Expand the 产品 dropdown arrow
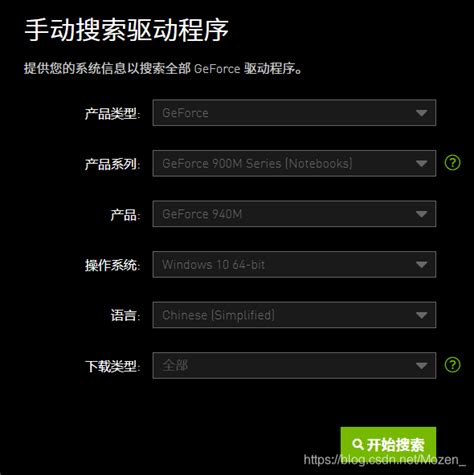Viewport: 474px width, 475px height. click(421, 214)
